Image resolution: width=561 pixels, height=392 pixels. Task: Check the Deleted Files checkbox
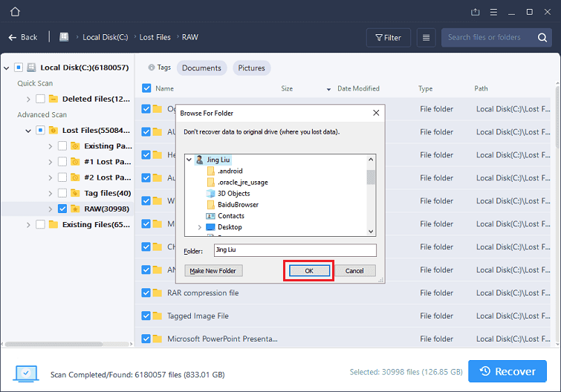40,99
